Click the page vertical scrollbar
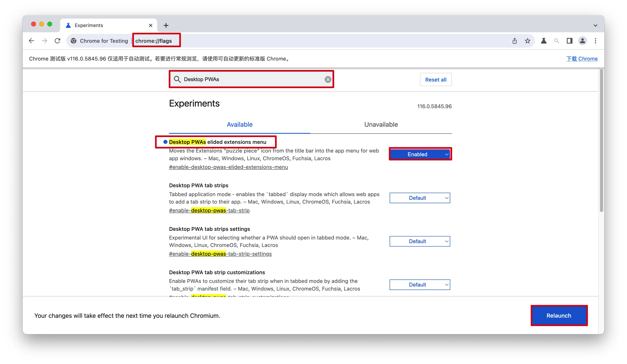Image resolution: width=627 pixels, height=364 pixels. point(601,141)
